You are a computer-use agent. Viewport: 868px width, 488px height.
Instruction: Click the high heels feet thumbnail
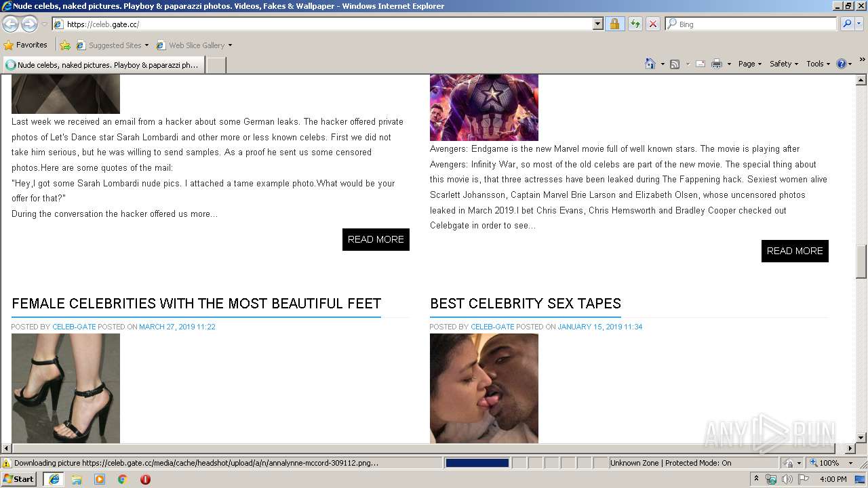tap(66, 388)
